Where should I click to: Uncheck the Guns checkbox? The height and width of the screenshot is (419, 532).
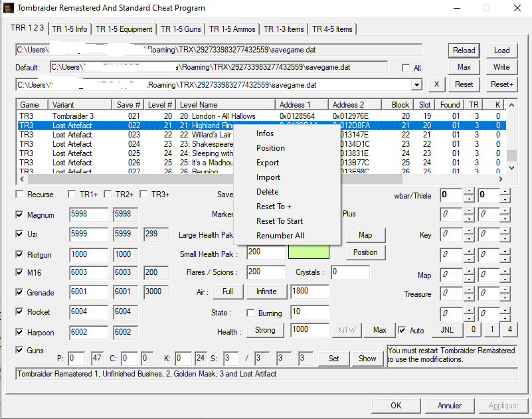19,350
